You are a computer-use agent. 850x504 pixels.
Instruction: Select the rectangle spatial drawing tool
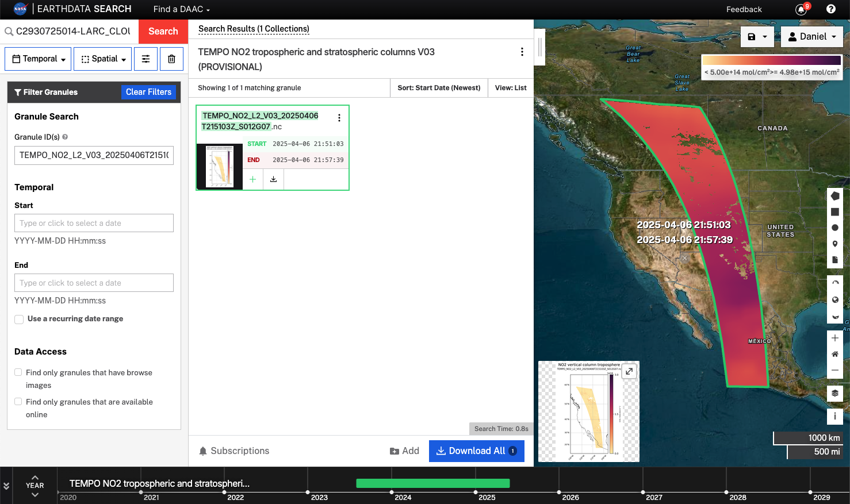(x=835, y=212)
